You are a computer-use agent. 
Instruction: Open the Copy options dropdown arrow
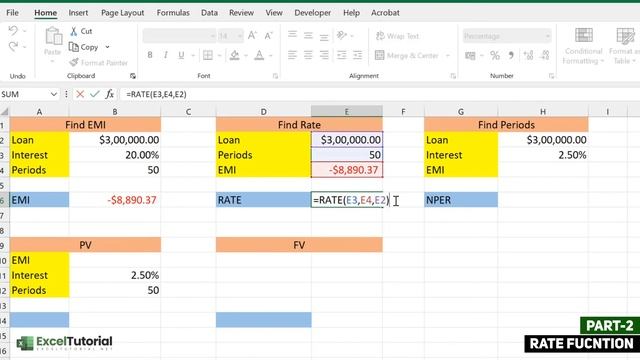click(x=107, y=47)
